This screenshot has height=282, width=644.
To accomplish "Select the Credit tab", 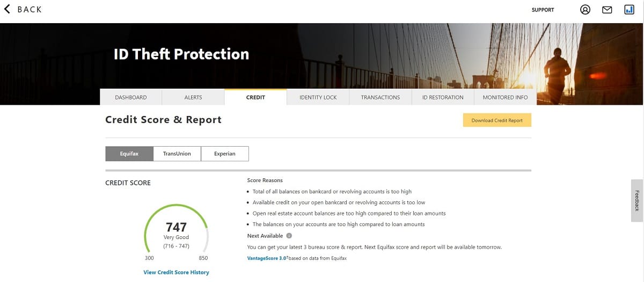I will coord(255,97).
